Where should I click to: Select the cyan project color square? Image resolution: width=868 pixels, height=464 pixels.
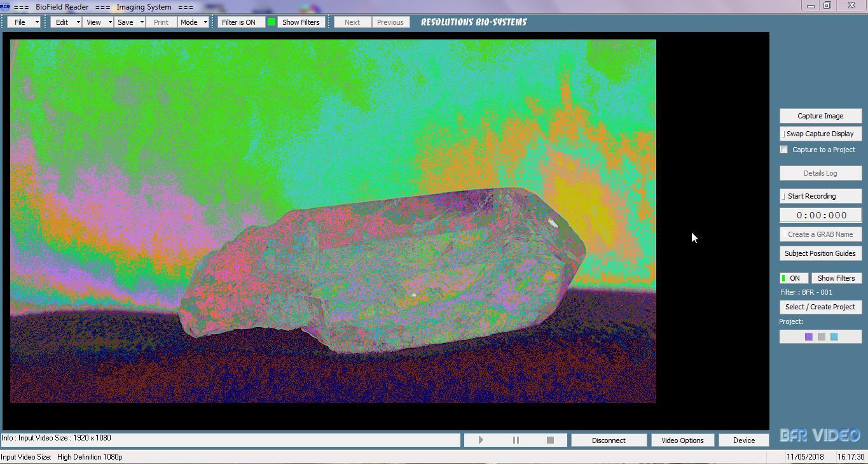point(834,337)
